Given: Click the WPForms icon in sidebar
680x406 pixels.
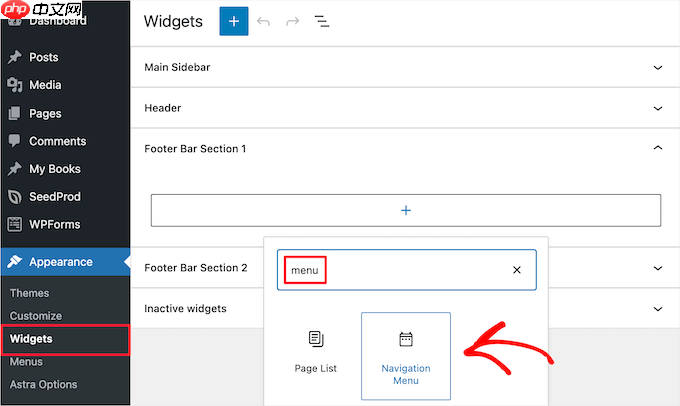Looking at the screenshot, I should (x=15, y=224).
